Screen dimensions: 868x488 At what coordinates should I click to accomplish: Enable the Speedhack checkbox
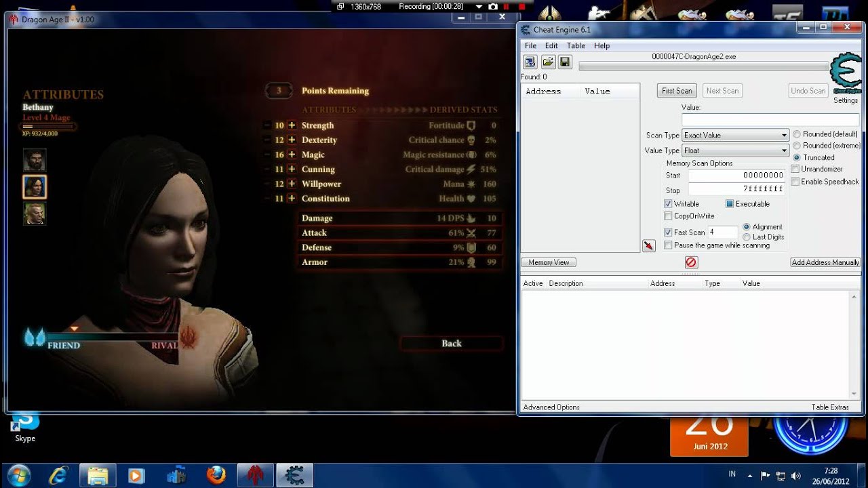(x=795, y=182)
